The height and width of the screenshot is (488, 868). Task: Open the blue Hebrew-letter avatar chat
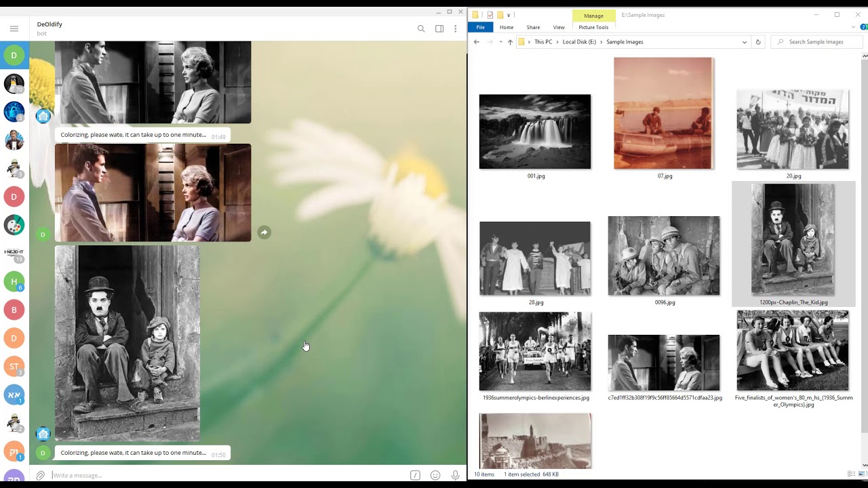click(14, 395)
